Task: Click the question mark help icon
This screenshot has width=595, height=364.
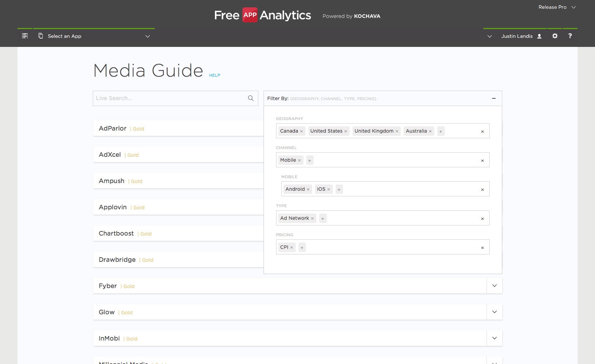Action: (570, 36)
